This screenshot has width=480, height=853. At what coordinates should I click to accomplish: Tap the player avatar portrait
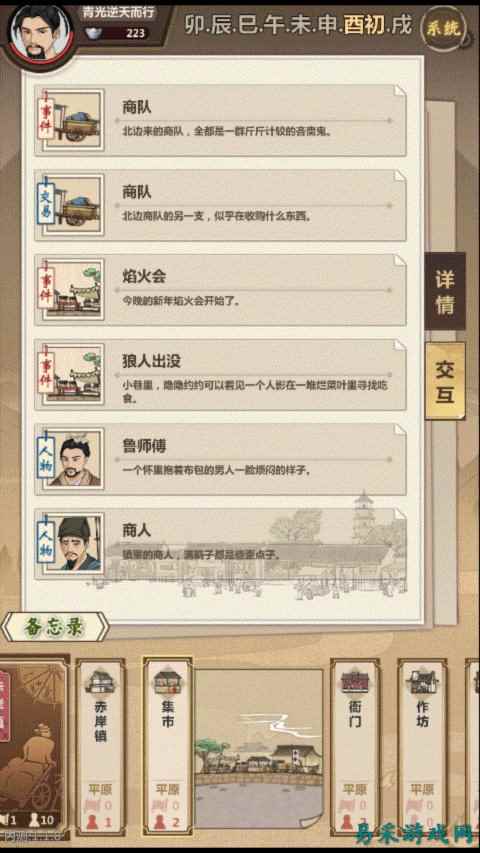pyautogui.click(x=38, y=33)
